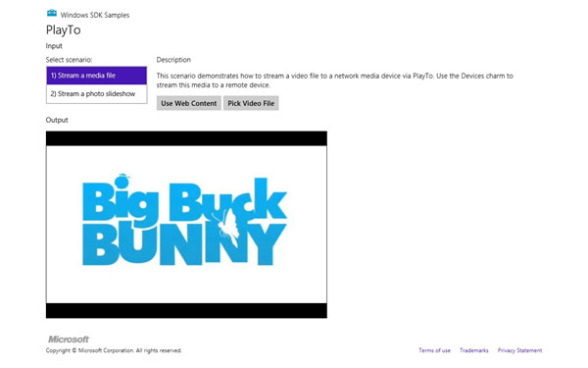
Task: Select the Stream a photo slideshow scenario
Action: [96, 94]
